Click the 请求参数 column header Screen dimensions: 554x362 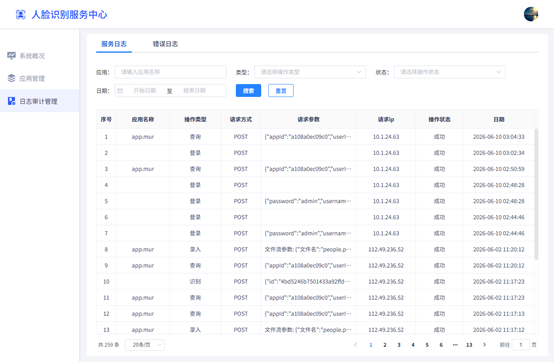308,119
